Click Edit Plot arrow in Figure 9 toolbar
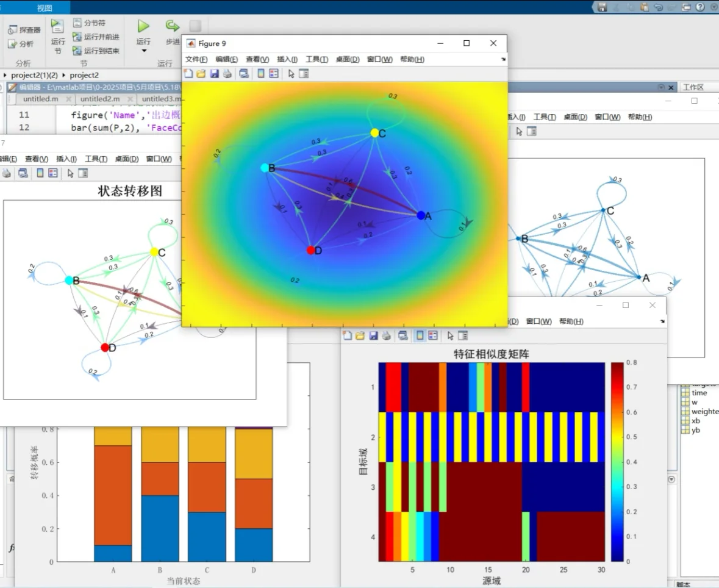Viewport: 719px width, 588px height. tap(291, 73)
